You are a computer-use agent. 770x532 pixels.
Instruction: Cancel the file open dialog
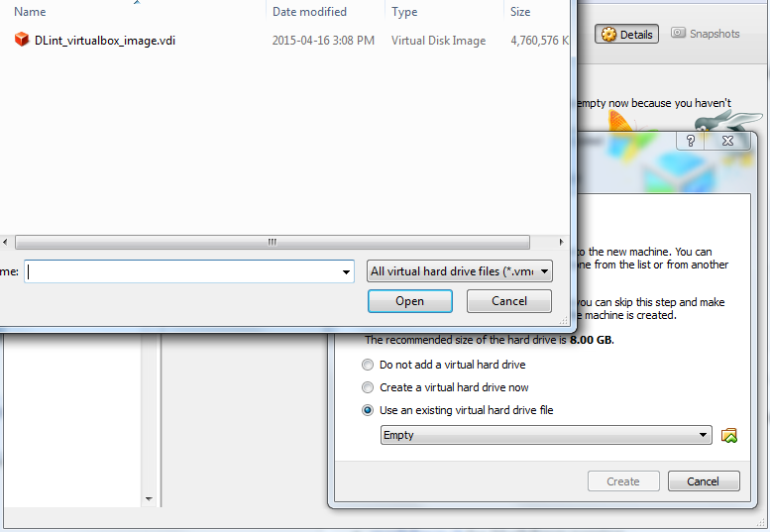509,301
